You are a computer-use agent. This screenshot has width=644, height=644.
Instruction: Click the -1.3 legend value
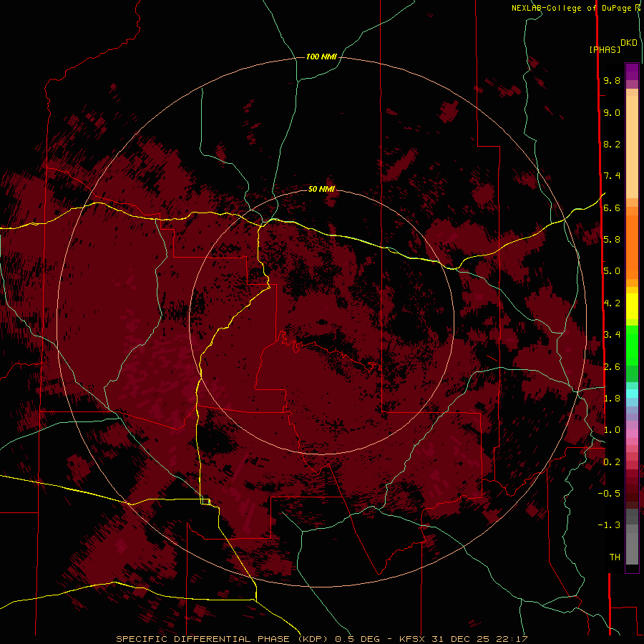coord(609,525)
